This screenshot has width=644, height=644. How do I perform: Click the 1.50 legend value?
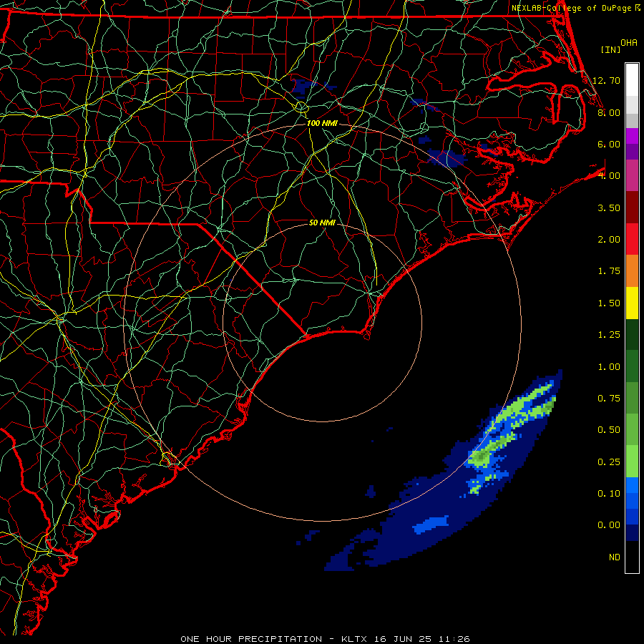coord(609,303)
